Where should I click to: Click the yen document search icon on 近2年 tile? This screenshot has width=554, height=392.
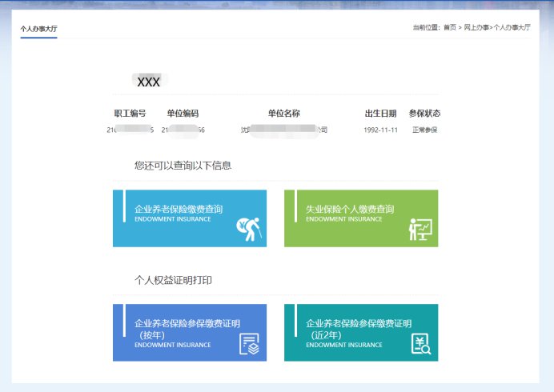click(x=420, y=344)
